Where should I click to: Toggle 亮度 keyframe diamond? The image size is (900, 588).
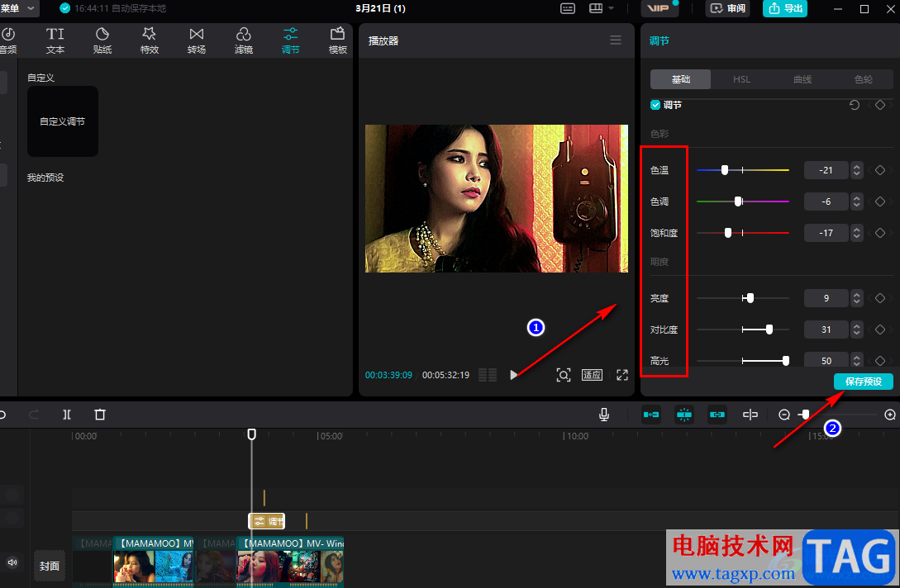coord(880,298)
